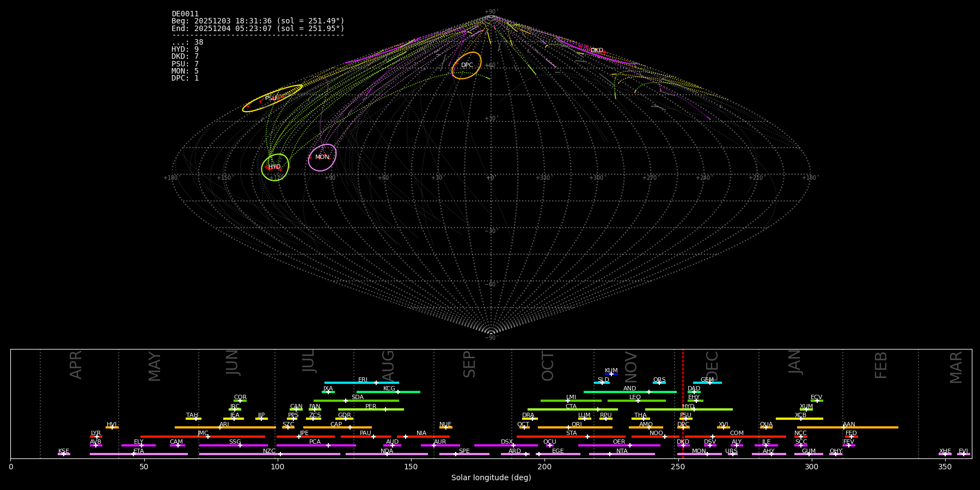Select the Beg: 20251203 18:31:36 line
This screenshot has width=980, height=490.
tap(258, 21)
